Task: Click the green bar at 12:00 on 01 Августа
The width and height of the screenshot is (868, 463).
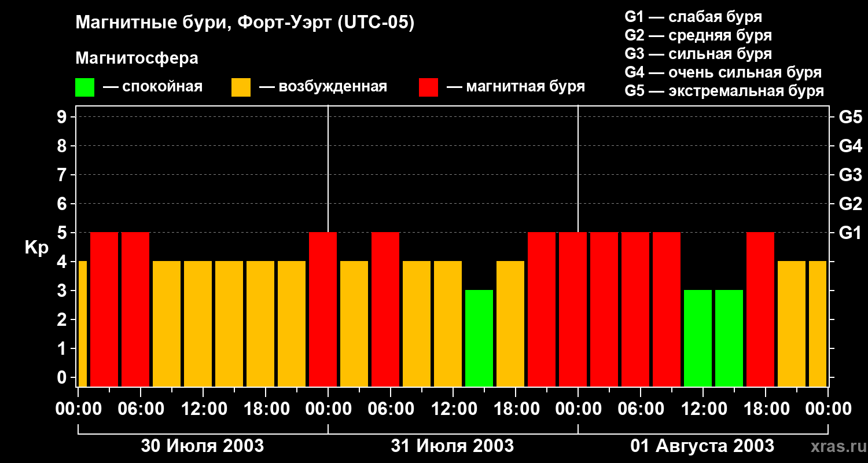Action: pos(698,338)
